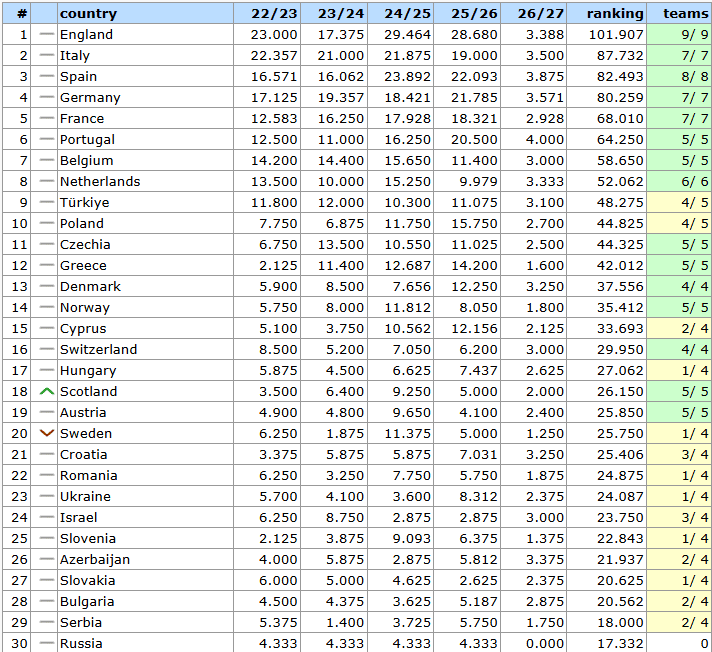Click the 'country' column header
The width and height of the screenshot is (712, 652).
coord(89,14)
